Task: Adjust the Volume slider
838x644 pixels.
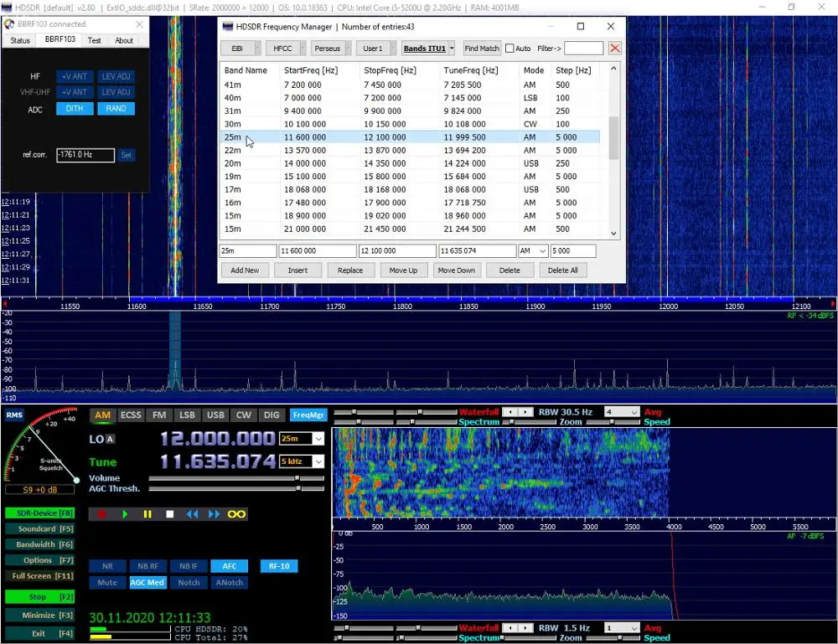Action: (297, 479)
